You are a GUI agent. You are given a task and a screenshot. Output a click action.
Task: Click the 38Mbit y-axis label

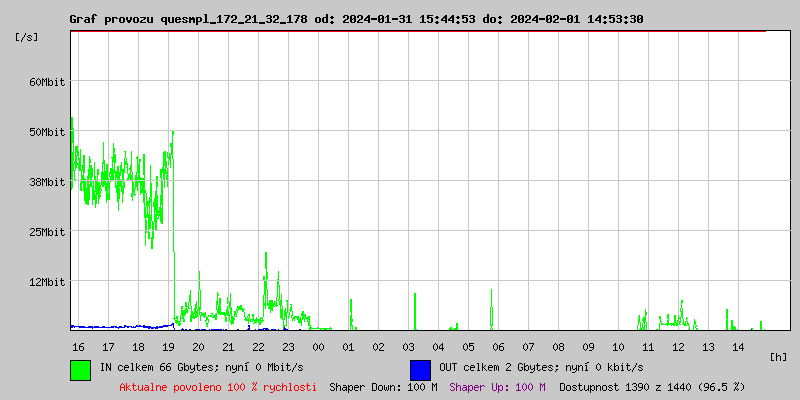tap(46, 181)
